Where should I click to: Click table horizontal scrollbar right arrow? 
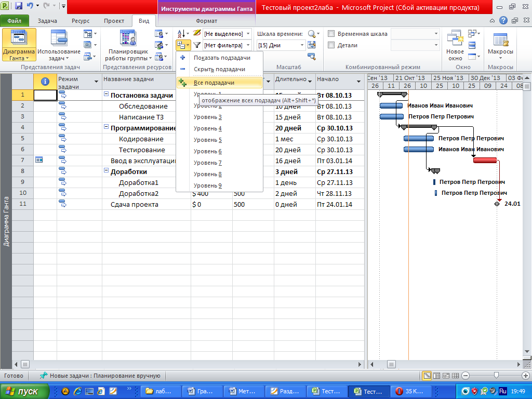(360, 364)
